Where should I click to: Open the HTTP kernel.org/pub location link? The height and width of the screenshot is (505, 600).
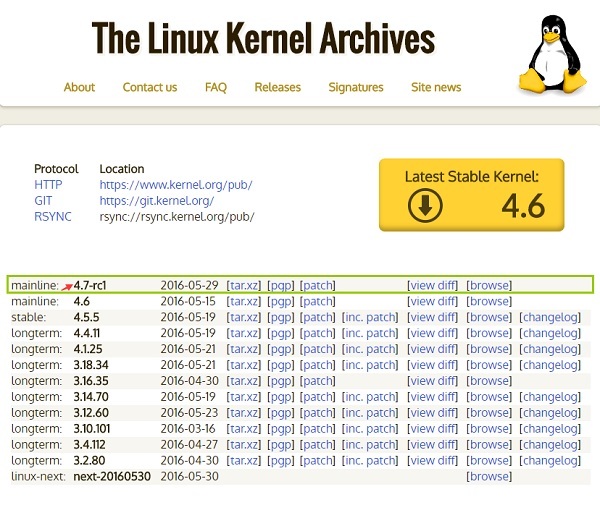176,185
